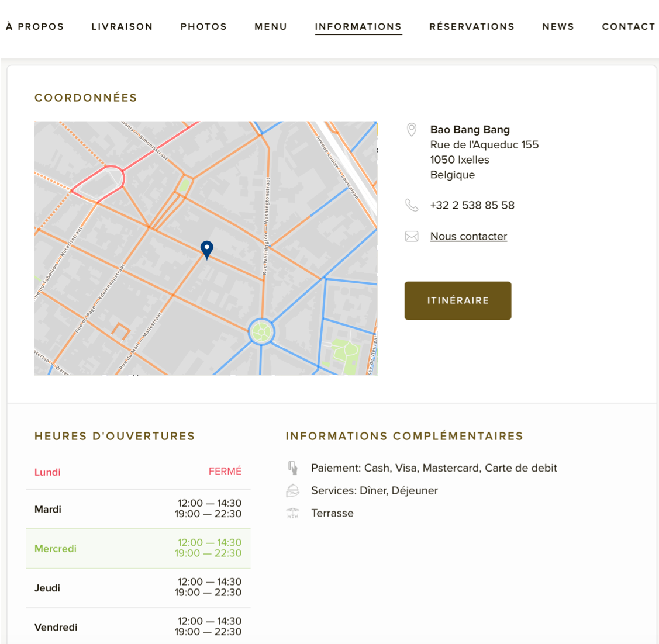Click the blue map location pin
The width and height of the screenshot is (659, 644).
point(206,249)
